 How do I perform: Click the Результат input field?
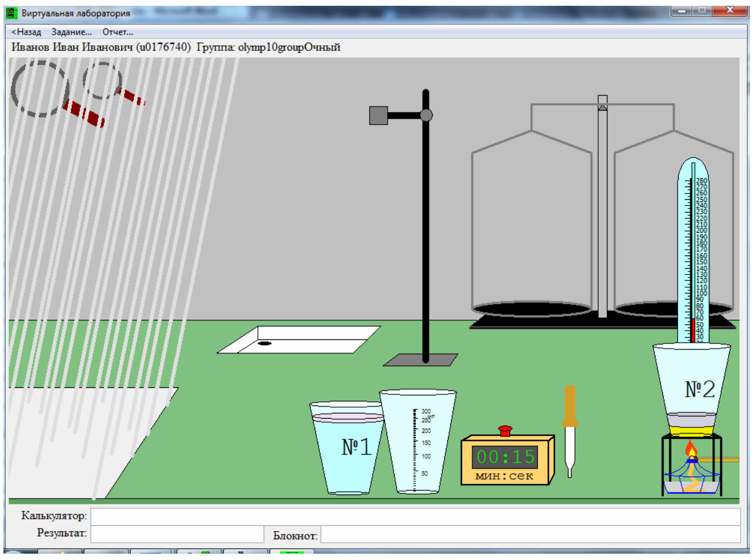[x=177, y=534]
